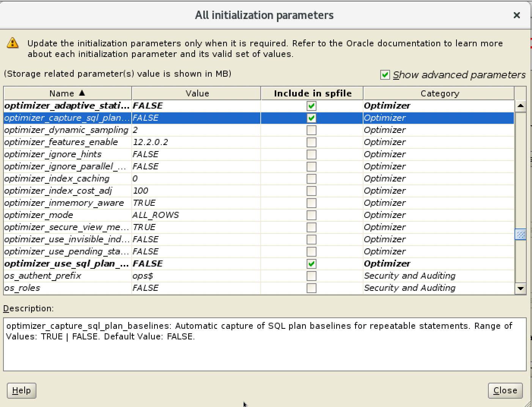Viewport: 532px width, 407px height.
Task: Check spfile box for optimizer_use_pending_sta row
Action: click(x=312, y=252)
